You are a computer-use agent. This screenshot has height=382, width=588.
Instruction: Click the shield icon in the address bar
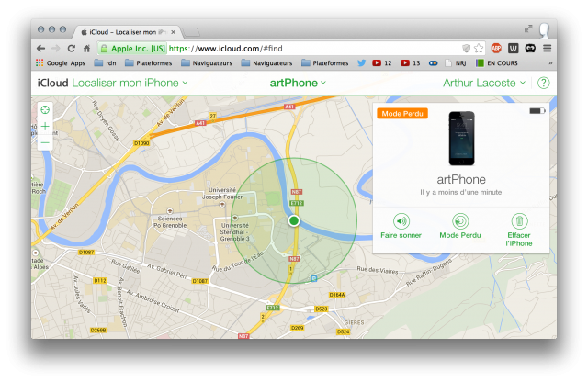coord(466,49)
